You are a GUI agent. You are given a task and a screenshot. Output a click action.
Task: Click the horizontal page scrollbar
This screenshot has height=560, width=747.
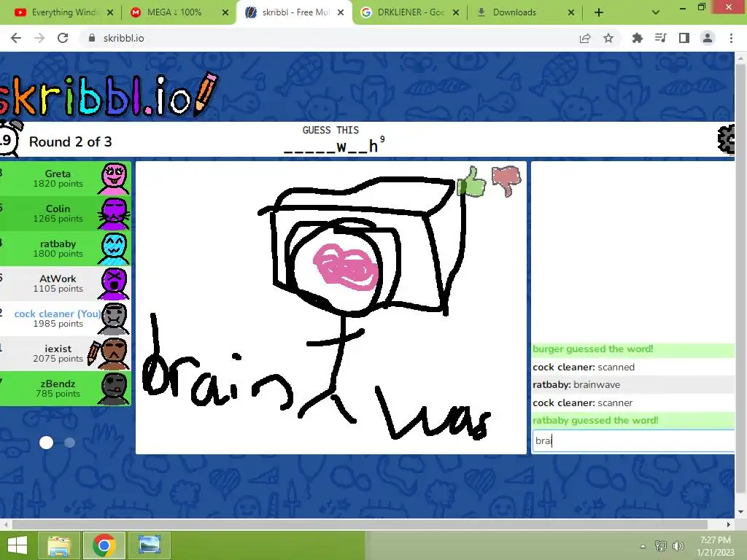(x=360, y=524)
